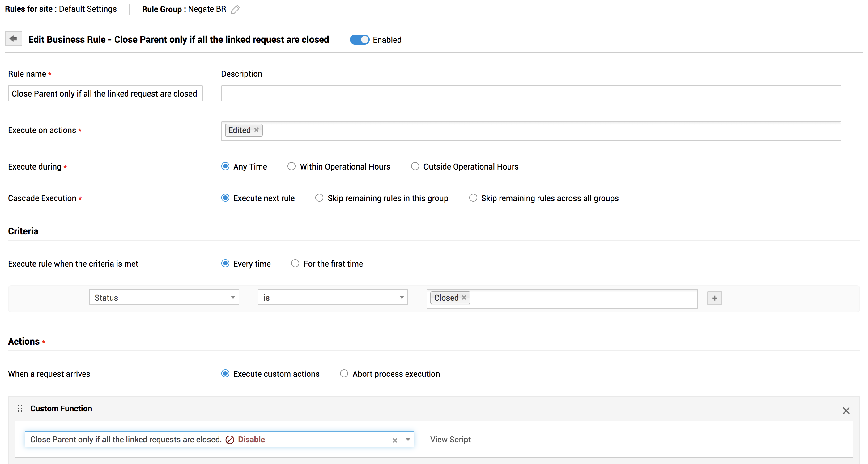Toggle the Enabled switch off
Image resolution: width=868 pixels, height=464 pixels.
point(359,40)
